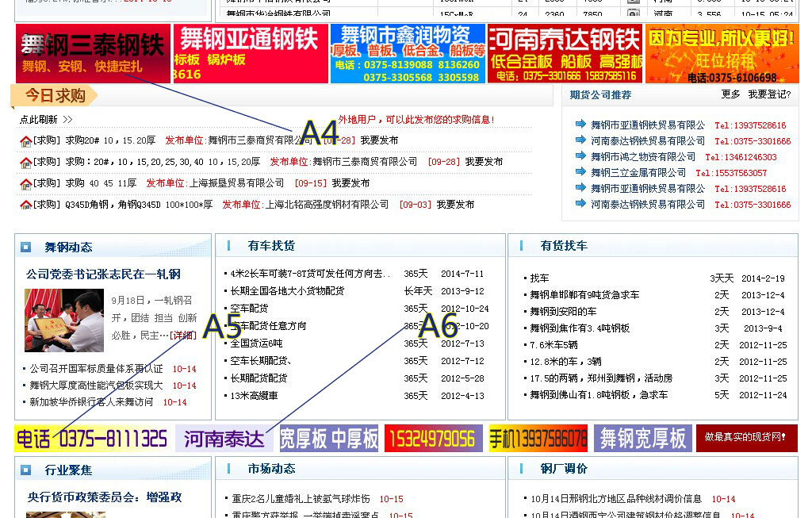The width and height of the screenshot is (812, 518).
Task: Click the yellow 电话 0375-8111325 banner
Action: [93, 439]
